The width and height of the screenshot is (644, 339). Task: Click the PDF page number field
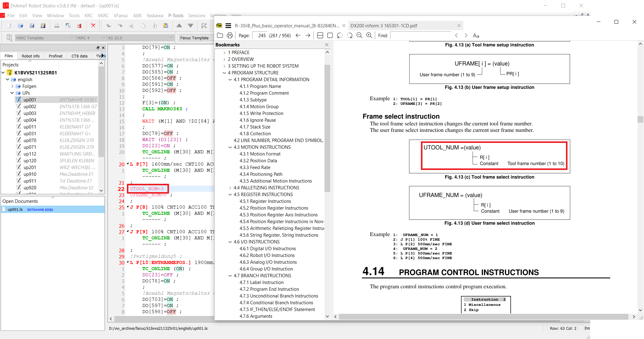[x=260, y=35]
